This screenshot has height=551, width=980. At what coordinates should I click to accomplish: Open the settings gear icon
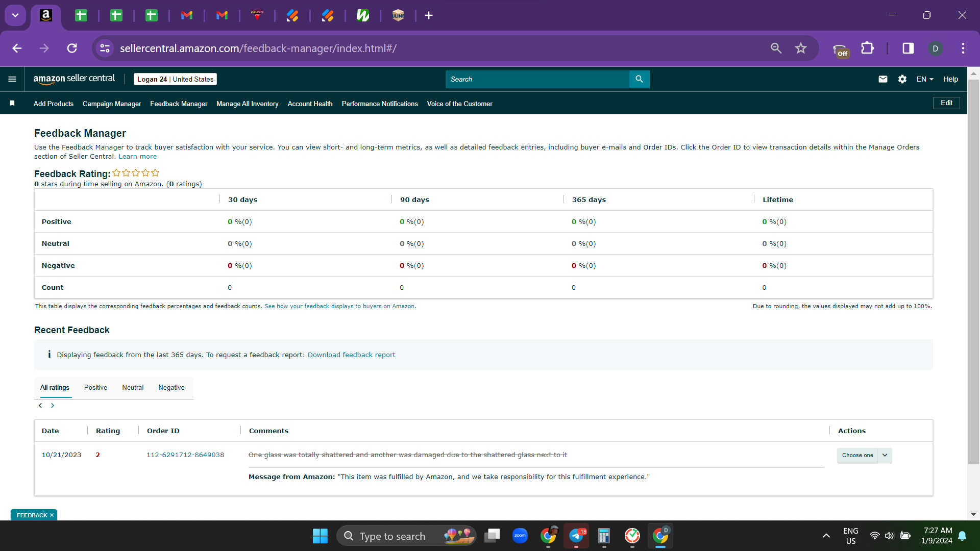pyautogui.click(x=902, y=79)
